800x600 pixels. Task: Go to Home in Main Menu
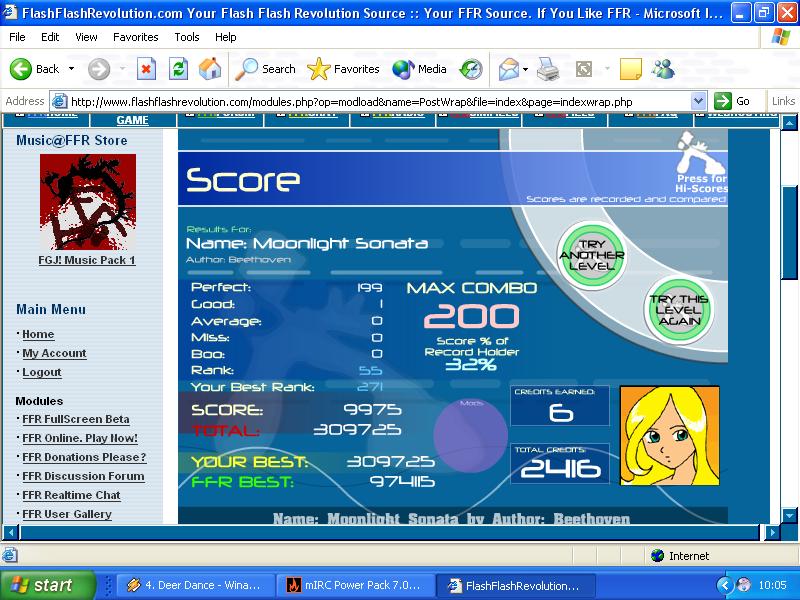point(38,334)
